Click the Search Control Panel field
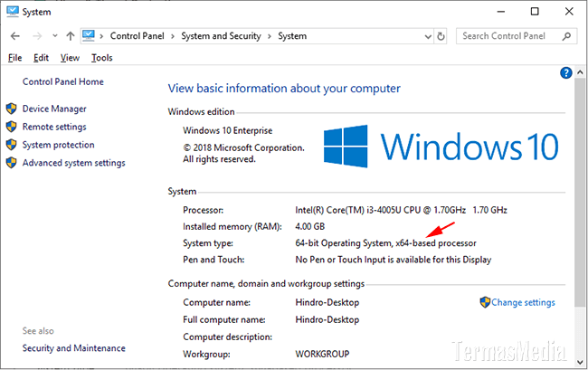Screen dimensions: 588x370 click(x=517, y=36)
